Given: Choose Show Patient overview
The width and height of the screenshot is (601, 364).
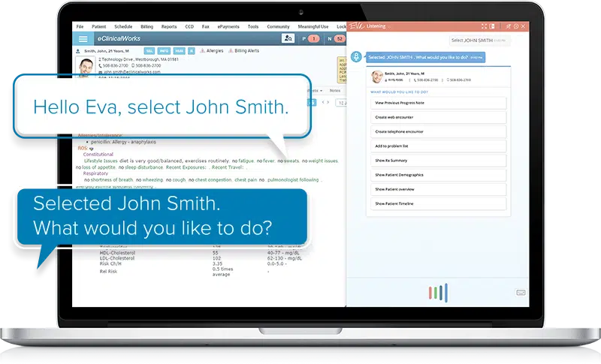Looking at the screenshot, I should (439, 189).
